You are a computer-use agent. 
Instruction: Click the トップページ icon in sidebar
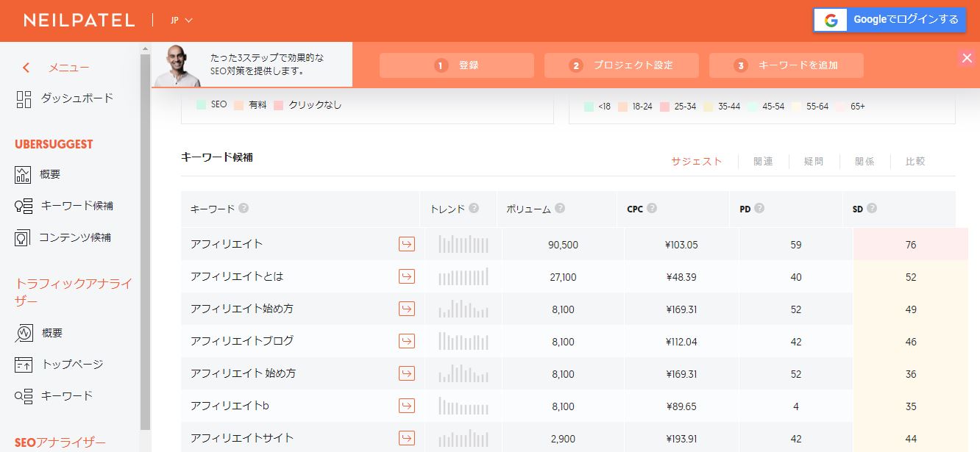click(x=24, y=365)
